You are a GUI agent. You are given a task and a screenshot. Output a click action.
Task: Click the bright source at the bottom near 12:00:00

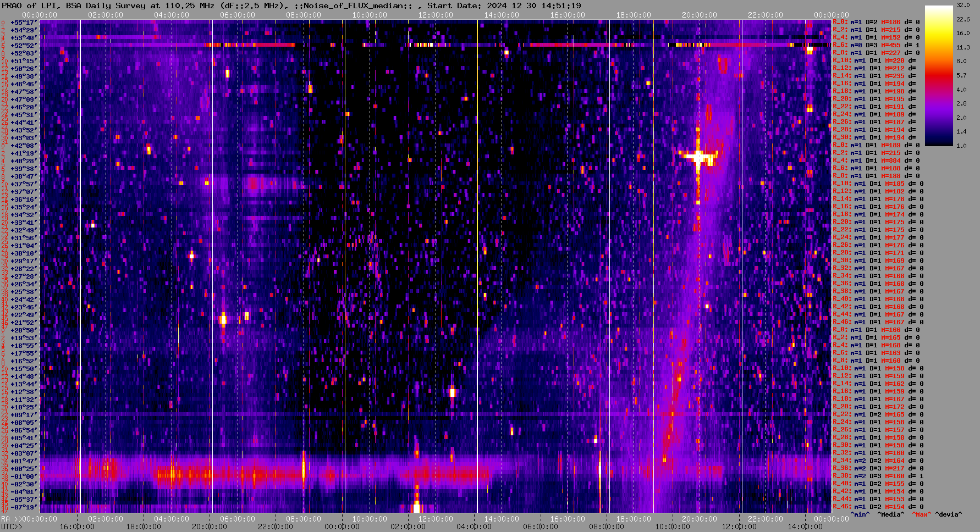click(x=416, y=506)
